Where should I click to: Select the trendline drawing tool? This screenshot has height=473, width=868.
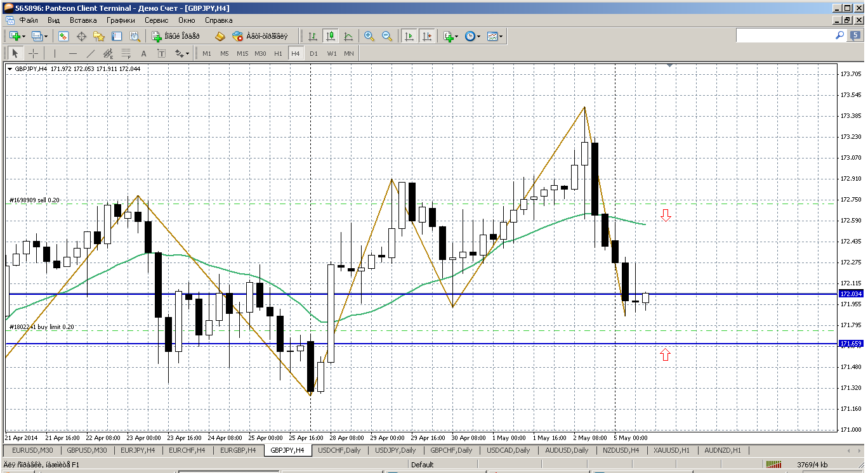tap(90, 53)
